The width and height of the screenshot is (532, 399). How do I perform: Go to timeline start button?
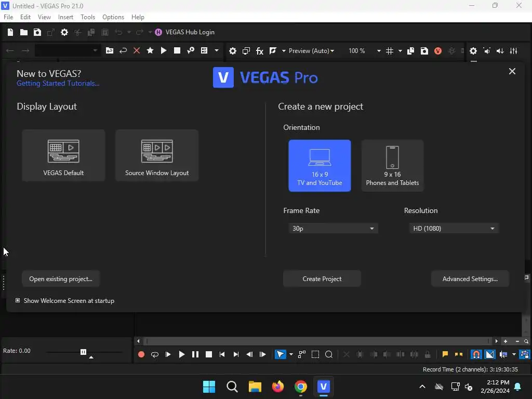pos(222,354)
